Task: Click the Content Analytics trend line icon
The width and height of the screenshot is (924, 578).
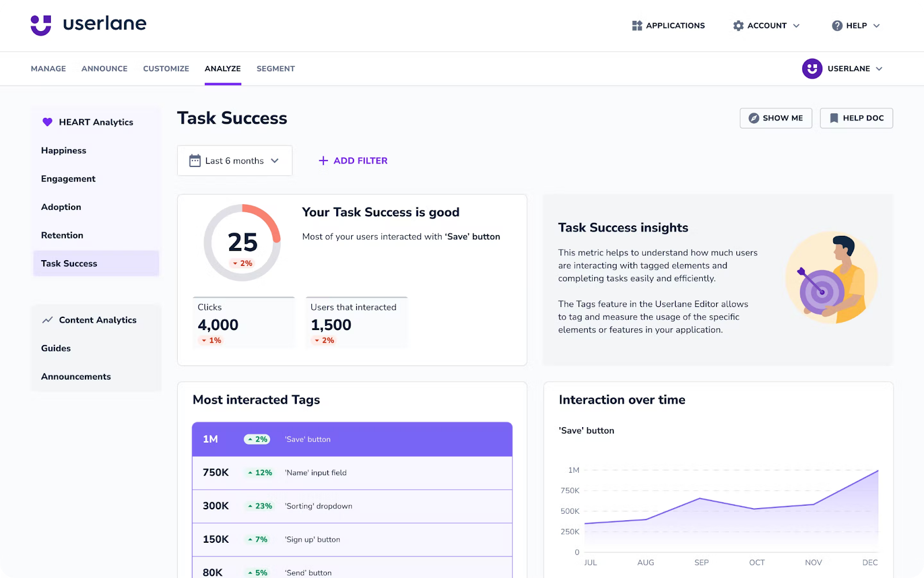Action: pos(47,320)
